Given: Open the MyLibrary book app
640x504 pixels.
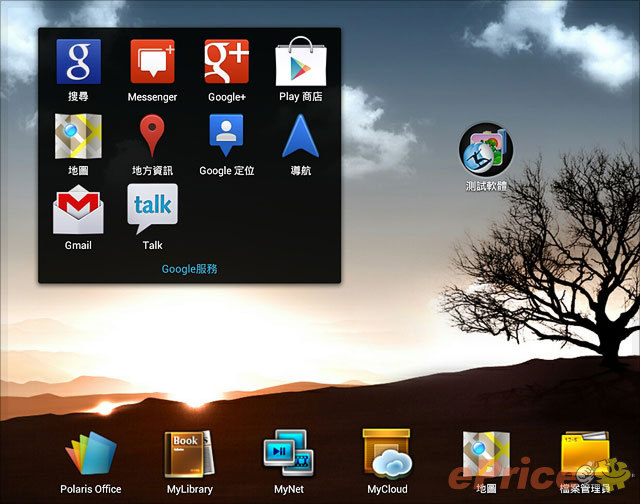Looking at the screenshot, I should pyautogui.click(x=189, y=455).
